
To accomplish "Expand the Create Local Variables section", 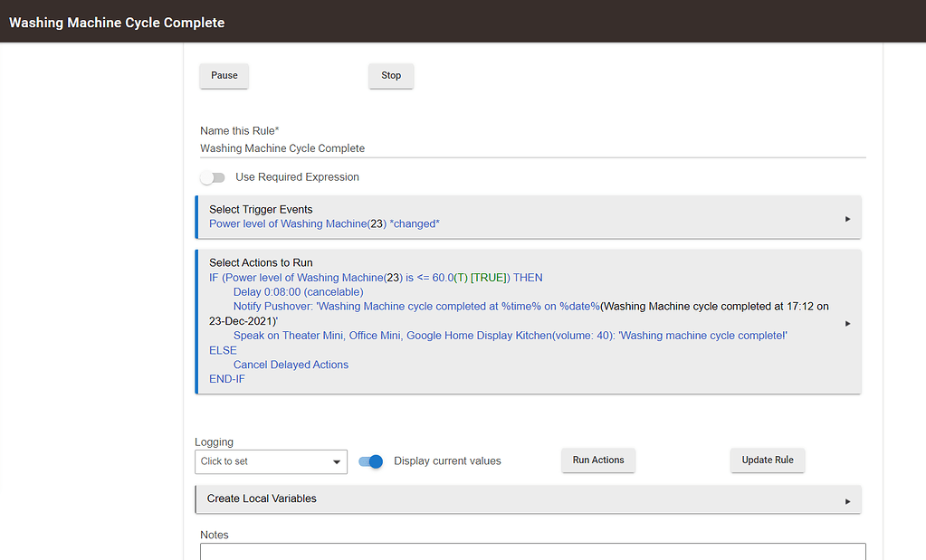I will pyautogui.click(x=263, y=498).
